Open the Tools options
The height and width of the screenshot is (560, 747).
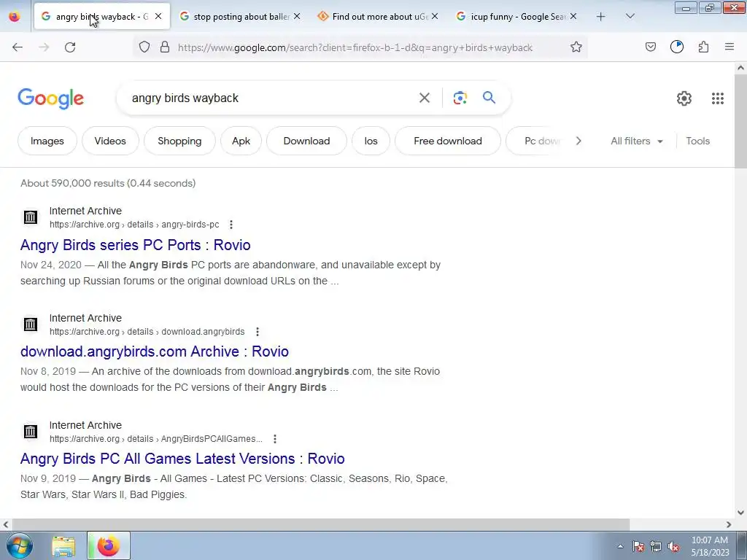697,141
